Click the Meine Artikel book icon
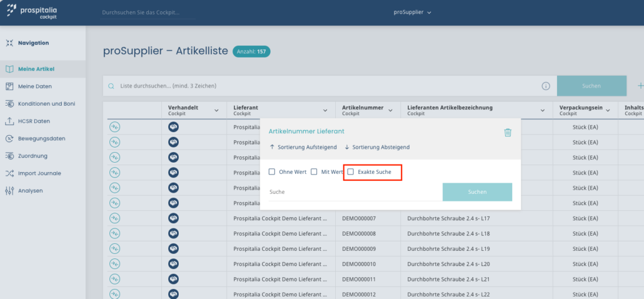 (10, 69)
